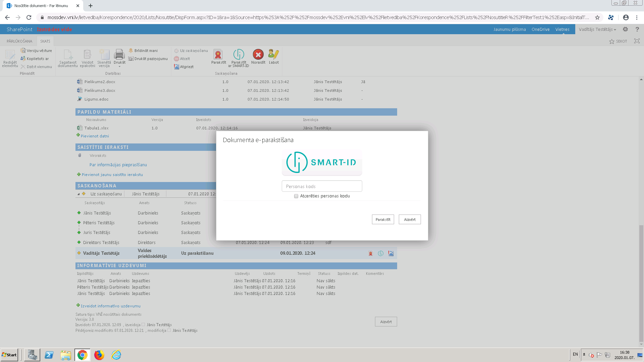The height and width of the screenshot is (362, 644).
Task: Open Tabula1.xlsx file
Action: click(x=96, y=128)
